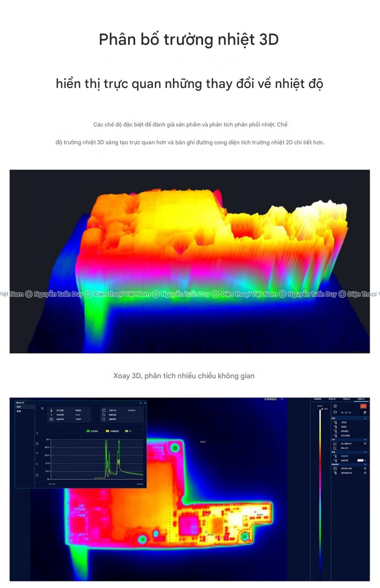Viewport: 380px width, 588px height.
Task: Click thermometer icon in chart window info
Action: point(51,411)
